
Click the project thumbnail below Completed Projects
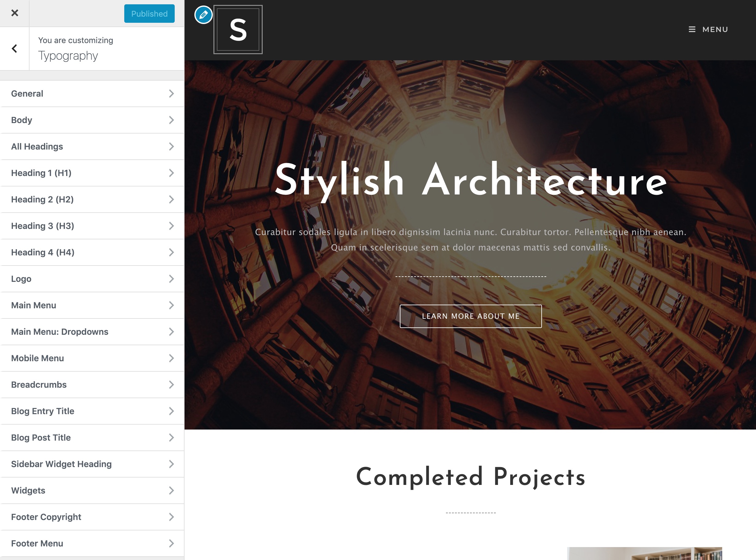coord(645,553)
